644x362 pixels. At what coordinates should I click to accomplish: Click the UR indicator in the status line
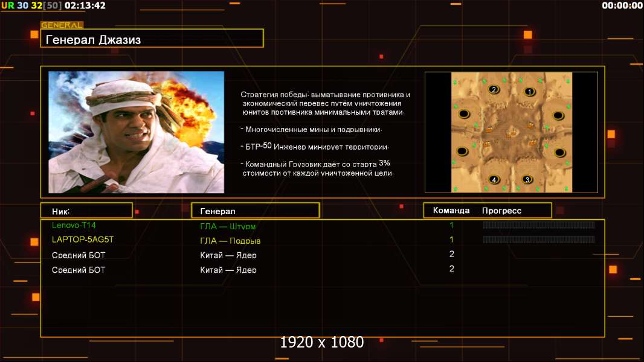(8, 5)
